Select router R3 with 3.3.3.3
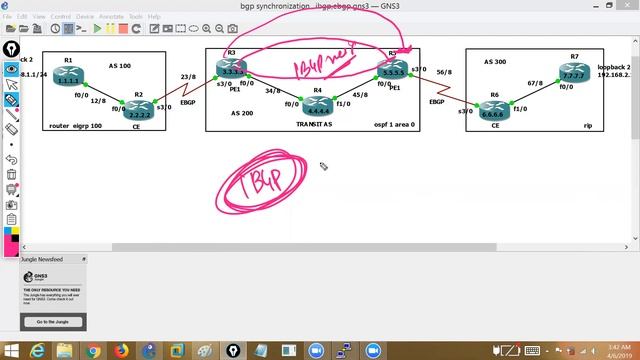 [231, 67]
